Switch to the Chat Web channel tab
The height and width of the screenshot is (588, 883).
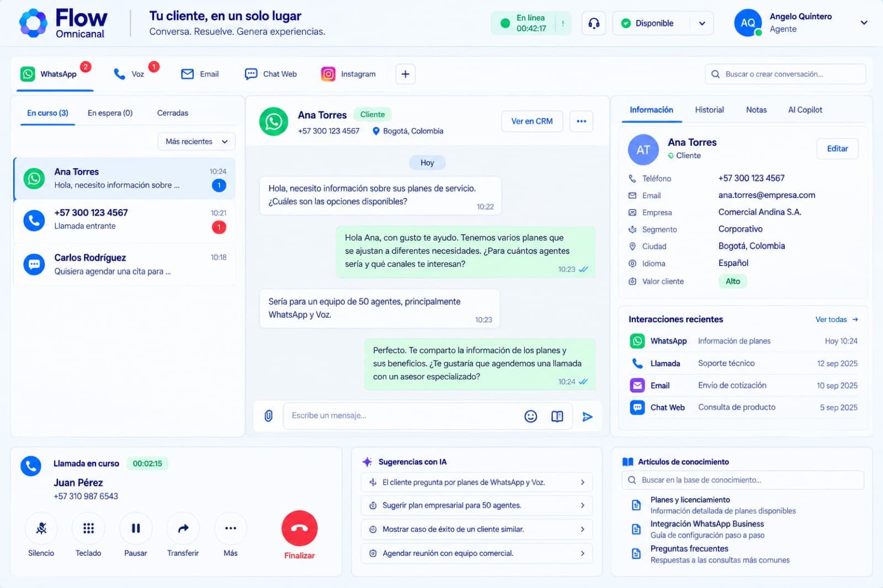click(270, 74)
